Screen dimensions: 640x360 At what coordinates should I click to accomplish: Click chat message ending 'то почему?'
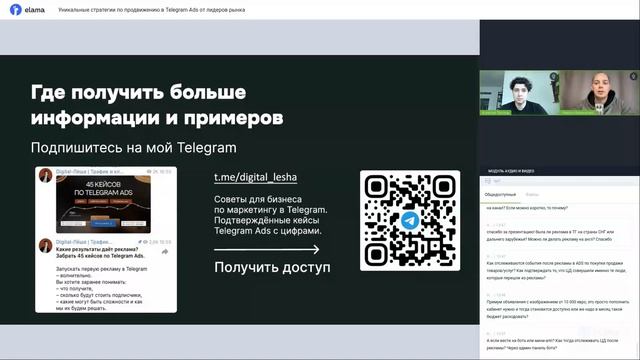click(527, 208)
